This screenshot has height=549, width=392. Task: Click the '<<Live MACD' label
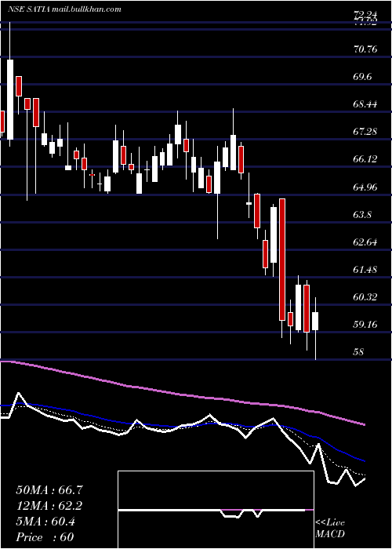click(x=330, y=529)
